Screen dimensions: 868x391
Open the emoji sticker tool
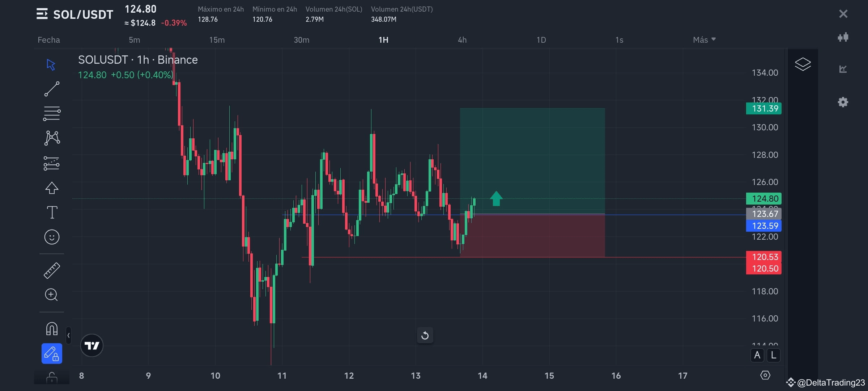click(x=52, y=237)
